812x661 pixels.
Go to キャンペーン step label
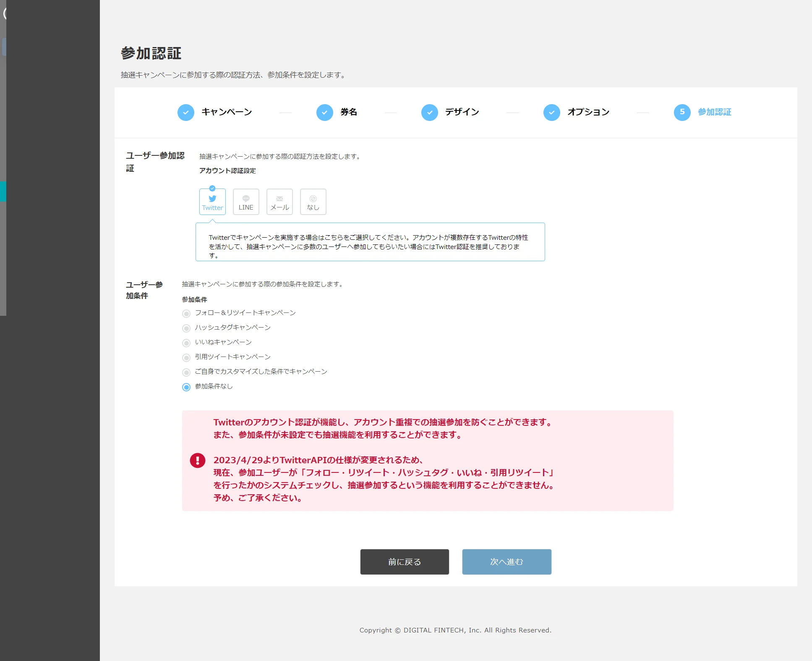227,112
